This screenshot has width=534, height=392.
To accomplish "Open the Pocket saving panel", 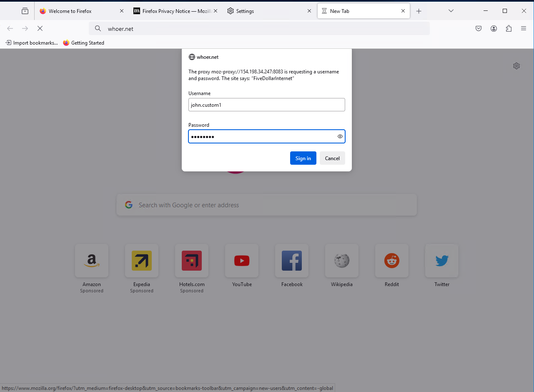I will (479, 28).
